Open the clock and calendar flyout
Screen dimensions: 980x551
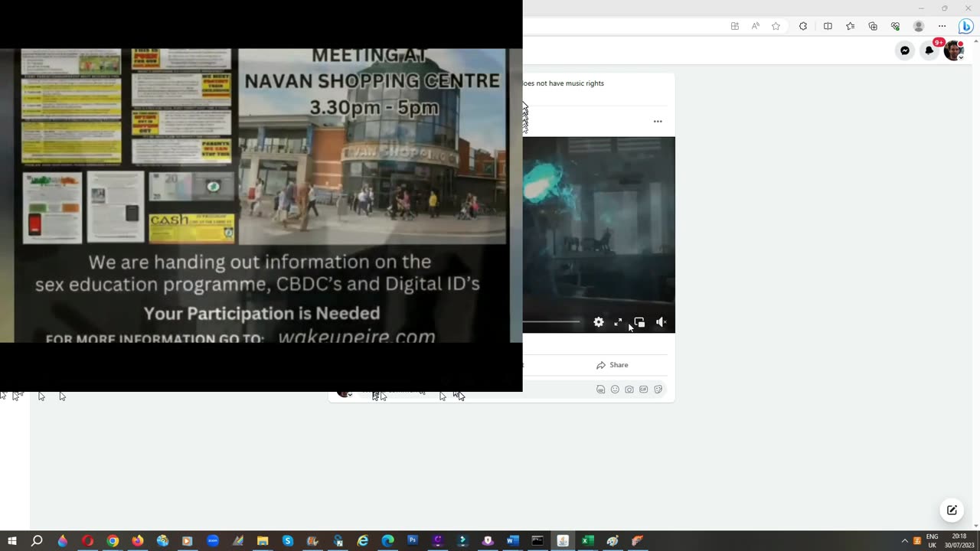click(959, 541)
